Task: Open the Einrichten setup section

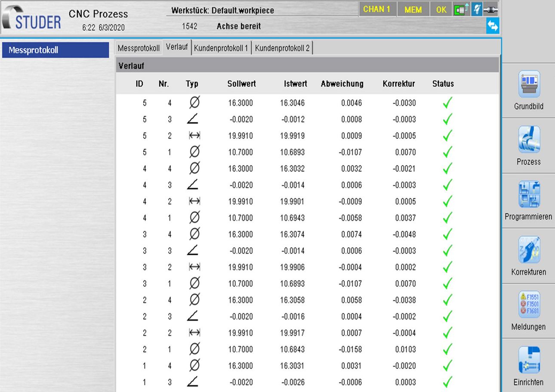Action: (528, 366)
